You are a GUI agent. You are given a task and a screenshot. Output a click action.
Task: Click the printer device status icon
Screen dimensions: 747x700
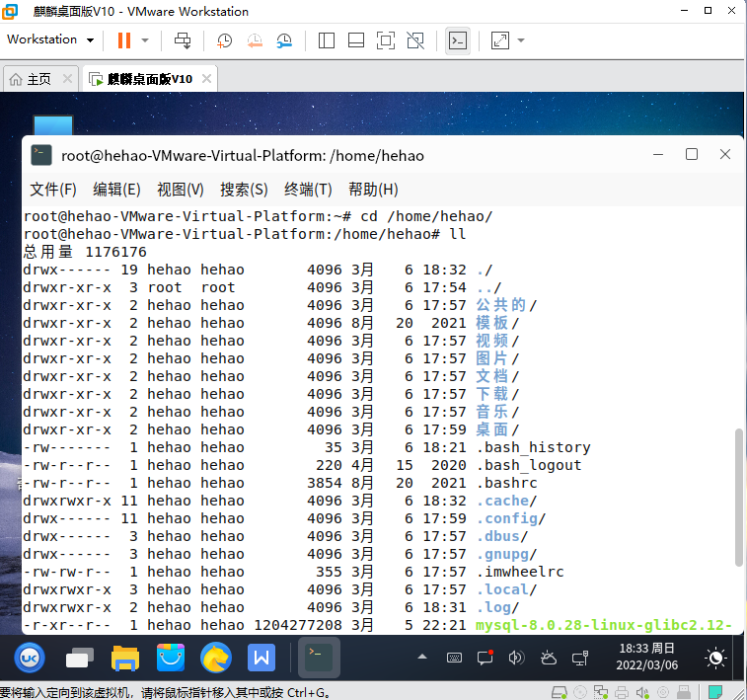622,692
